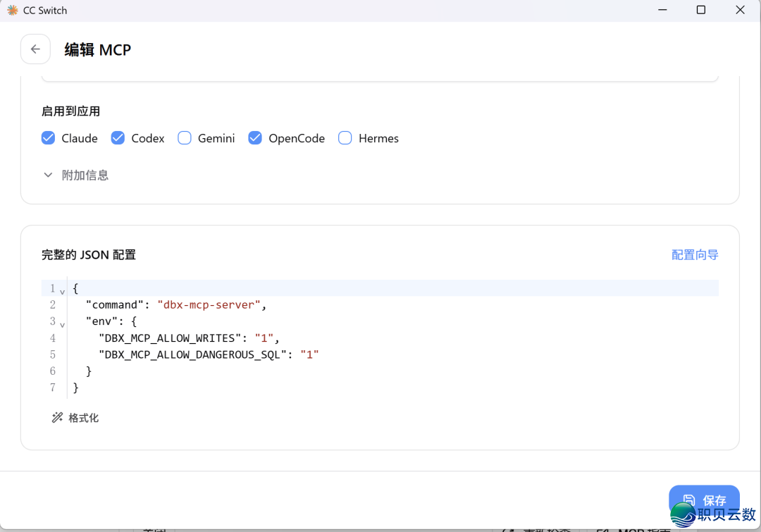761x532 pixels.
Task: Uncheck the OpenCode checkbox
Action: 255,138
